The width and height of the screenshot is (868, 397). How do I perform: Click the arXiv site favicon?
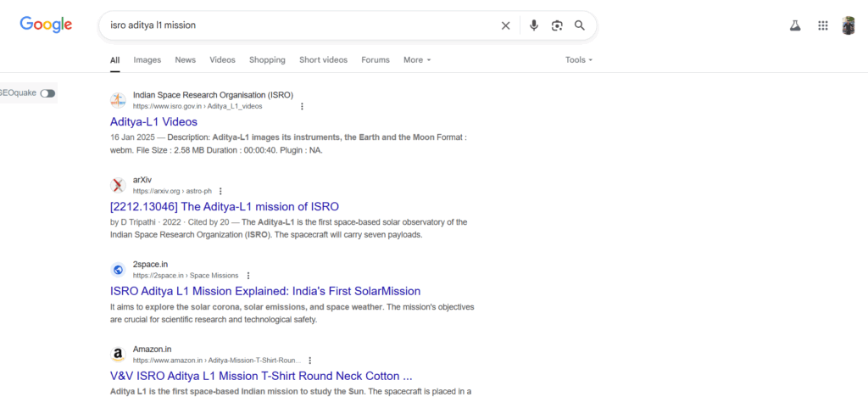pyautogui.click(x=118, y=185)
